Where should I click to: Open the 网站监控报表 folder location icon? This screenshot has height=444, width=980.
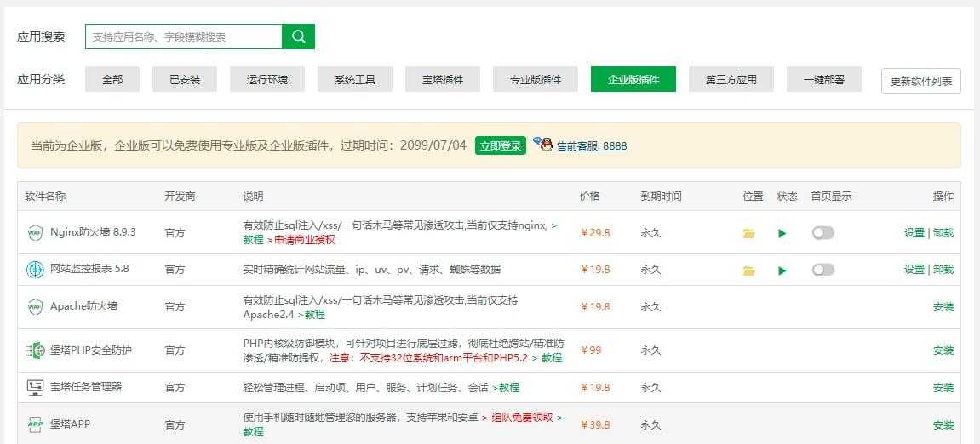click(748, 270)
